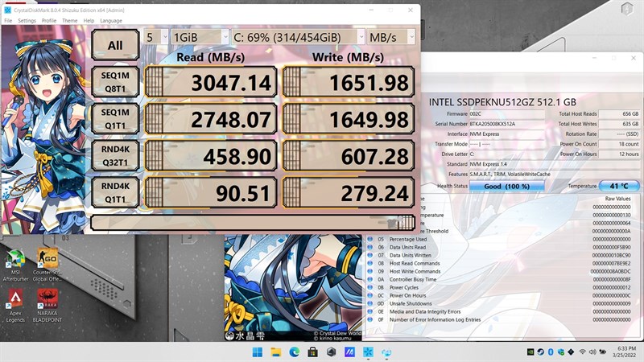The image size is (644, 362).
Task: Click the black diamond tray icon
Action: [571, 352]
